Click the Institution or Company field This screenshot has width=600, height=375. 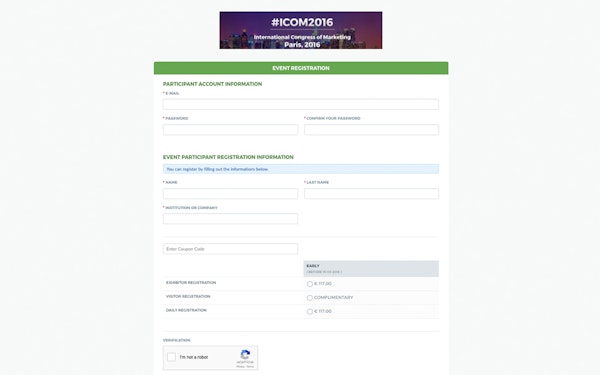[x=230, y=218]
